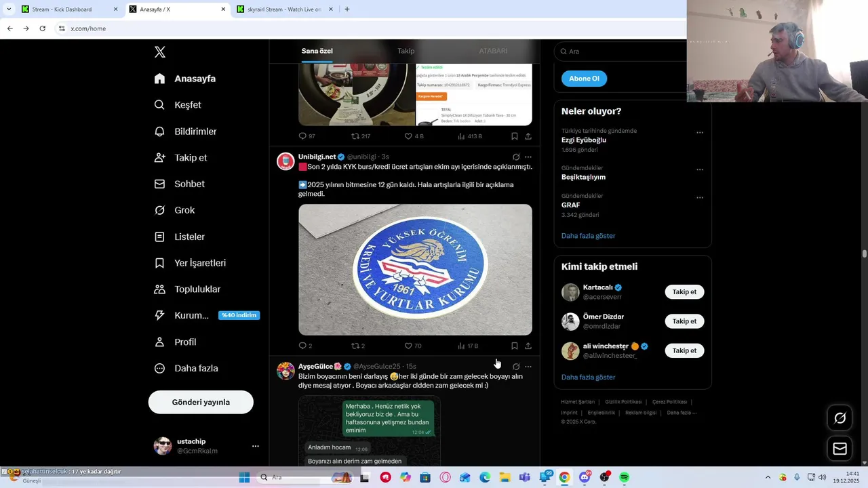
Task: Open Topluluklar communities
Action: (x=187, y=289)
